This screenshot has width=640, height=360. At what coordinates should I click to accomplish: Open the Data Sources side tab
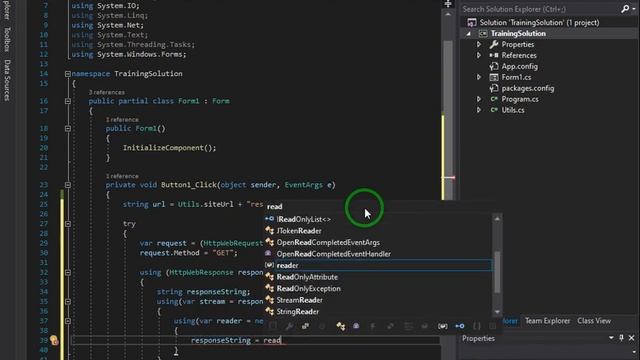pos(7,80)
